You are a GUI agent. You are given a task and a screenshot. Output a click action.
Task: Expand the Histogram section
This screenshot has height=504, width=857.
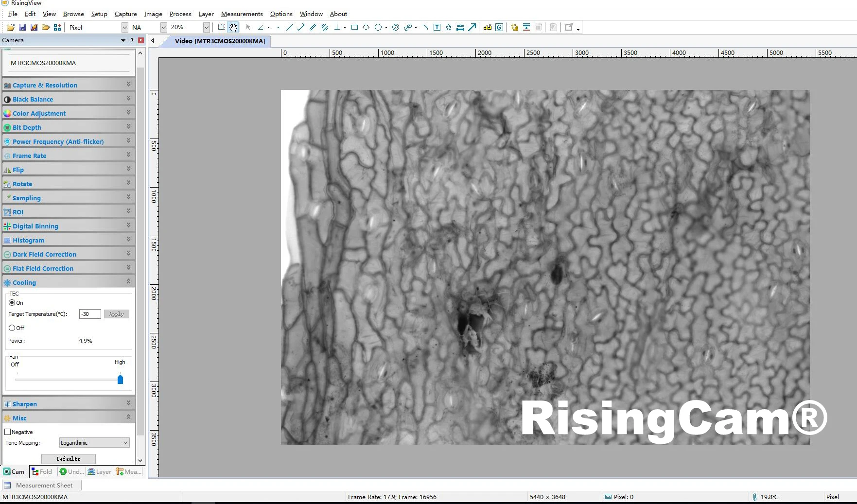click(x=69, y=240)
